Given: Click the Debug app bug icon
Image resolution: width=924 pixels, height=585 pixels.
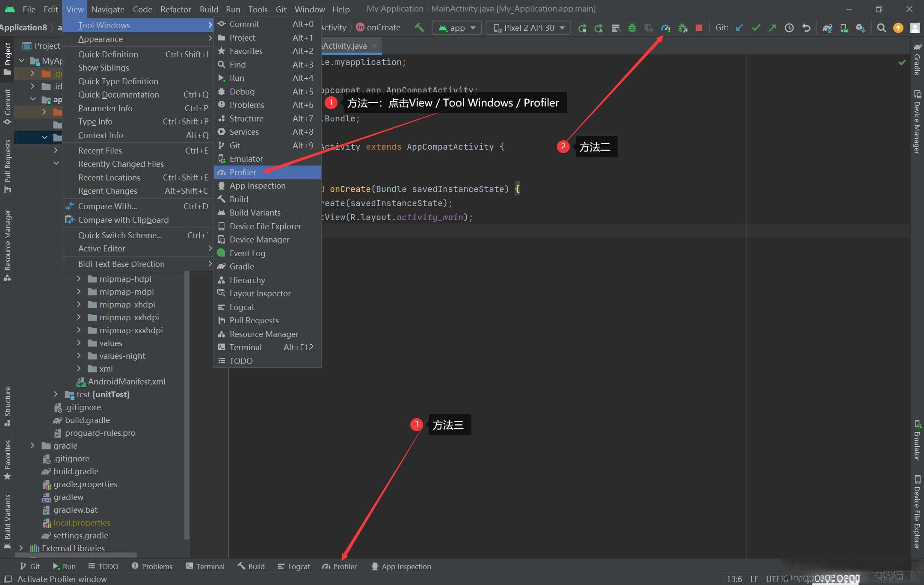Looking at the screenshot, I should pos(632,28).
